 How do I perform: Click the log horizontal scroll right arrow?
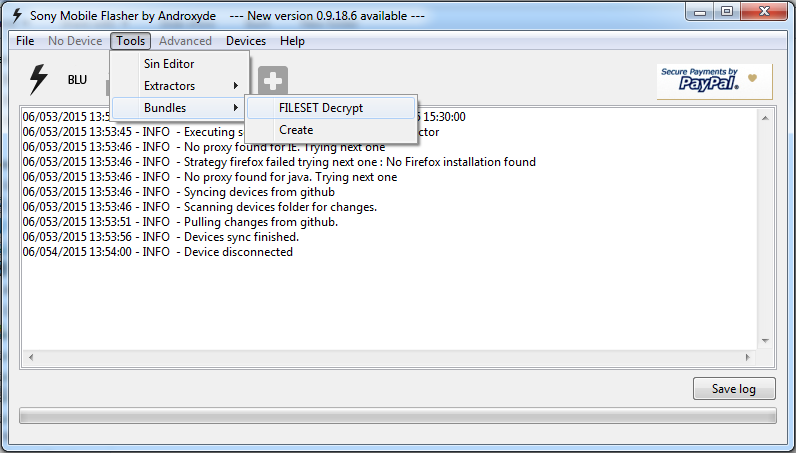748,357
